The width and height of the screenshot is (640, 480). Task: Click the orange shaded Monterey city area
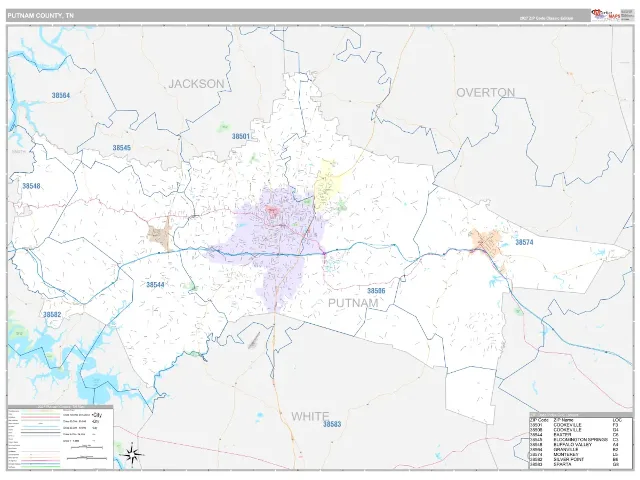pos(486,242)
